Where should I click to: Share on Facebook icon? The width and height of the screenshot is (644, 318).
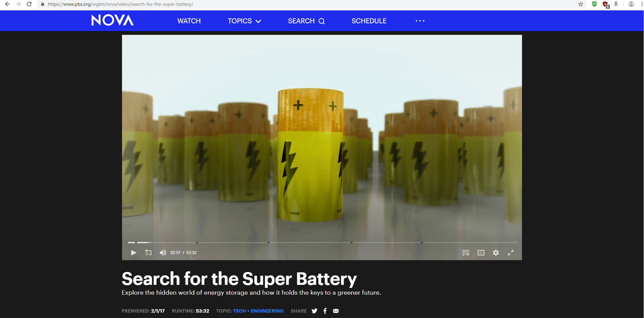[x=325, y=311]
